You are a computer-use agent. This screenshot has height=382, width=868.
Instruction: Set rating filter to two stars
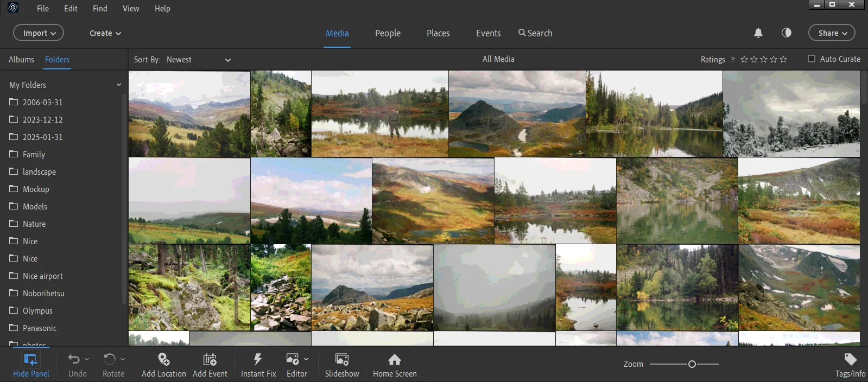coord(754,59)
